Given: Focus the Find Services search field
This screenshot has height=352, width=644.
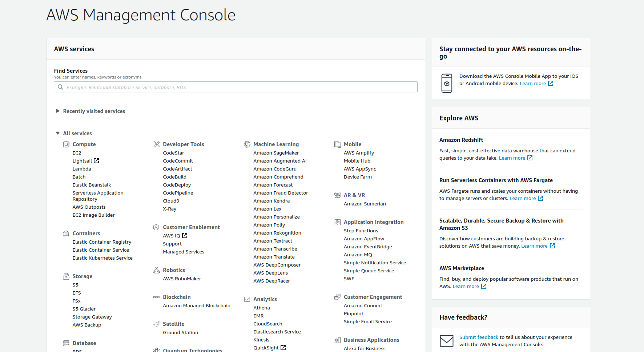Looking at the screenshot, I should (236, 87).
